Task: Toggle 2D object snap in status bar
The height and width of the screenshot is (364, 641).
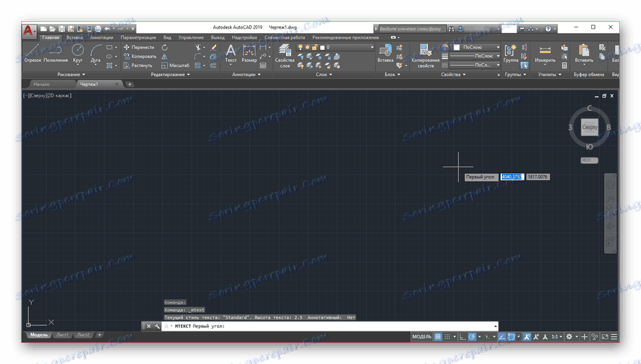Action: 511,337
